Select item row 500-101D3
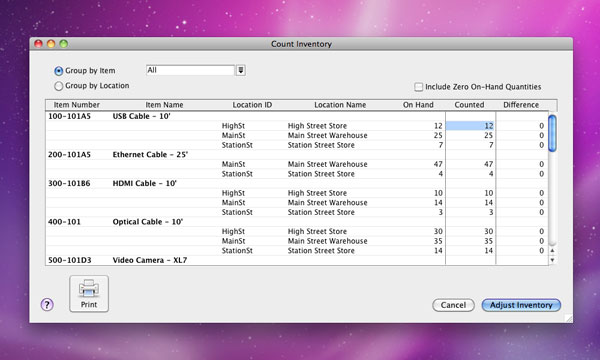The image size is (600, 360). click(297, 260)
